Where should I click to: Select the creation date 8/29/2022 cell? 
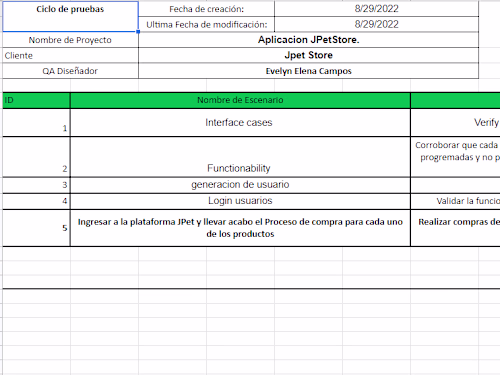pos(376,9)
